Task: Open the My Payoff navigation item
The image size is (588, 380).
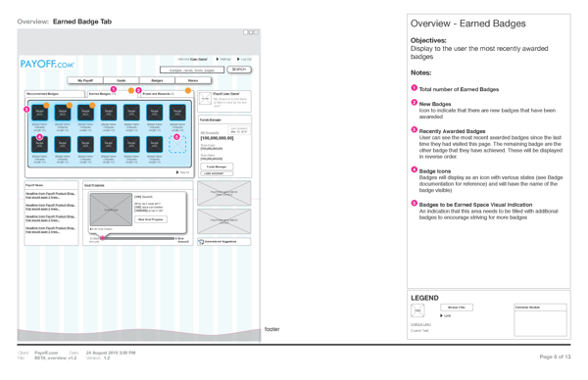Action: [x=85, y=80]
